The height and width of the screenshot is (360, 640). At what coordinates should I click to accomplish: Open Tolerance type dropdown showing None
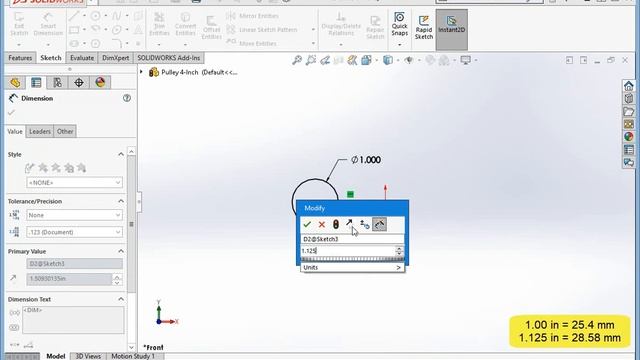pos(74,215)
